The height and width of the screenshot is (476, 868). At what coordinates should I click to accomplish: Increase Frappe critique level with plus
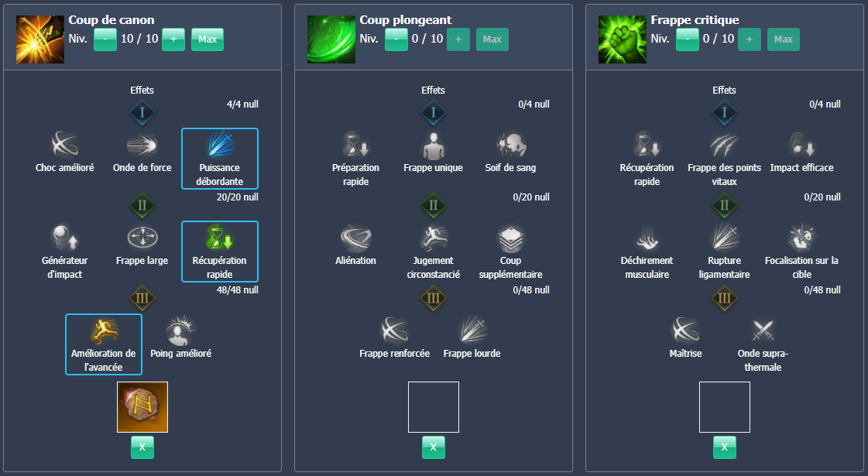pyautogui.click(x=749, y=39)
